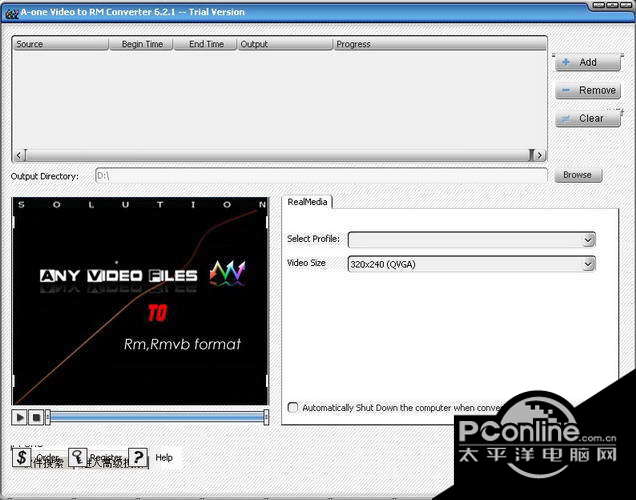Screen dimensions: 636x500
Task: Sort by Source column header
Action: point(60,44)
